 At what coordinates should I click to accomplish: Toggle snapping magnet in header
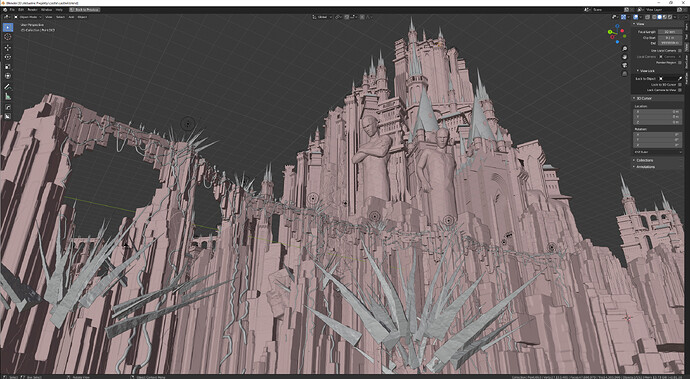(x=347, y=17)
